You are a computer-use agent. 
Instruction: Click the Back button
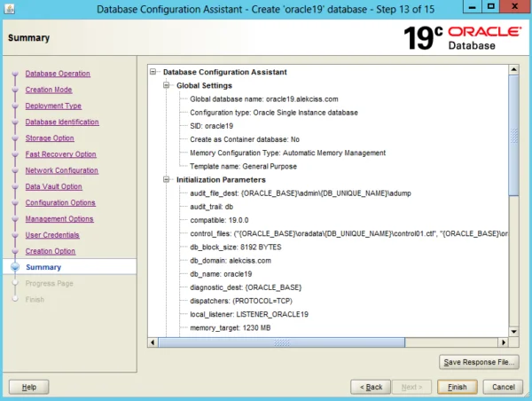(371, 387)
